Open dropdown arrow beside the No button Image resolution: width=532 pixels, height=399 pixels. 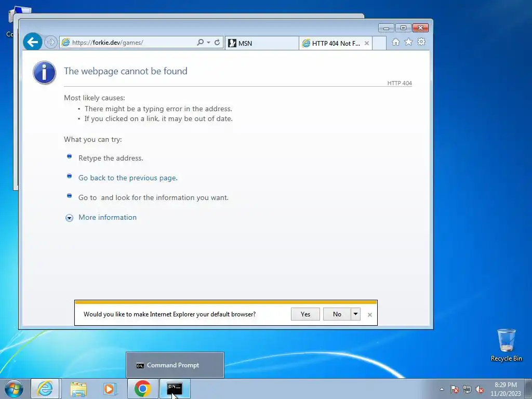coord(355,314)
